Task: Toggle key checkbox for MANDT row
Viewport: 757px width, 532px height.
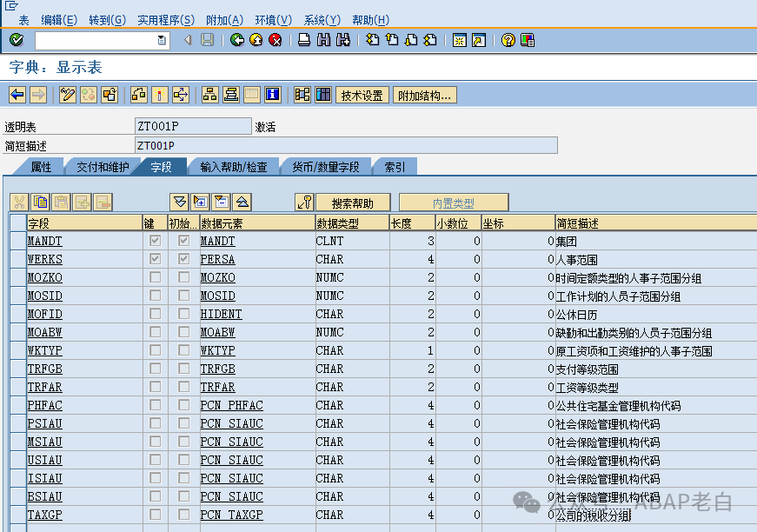Action: tap(155, 241)
